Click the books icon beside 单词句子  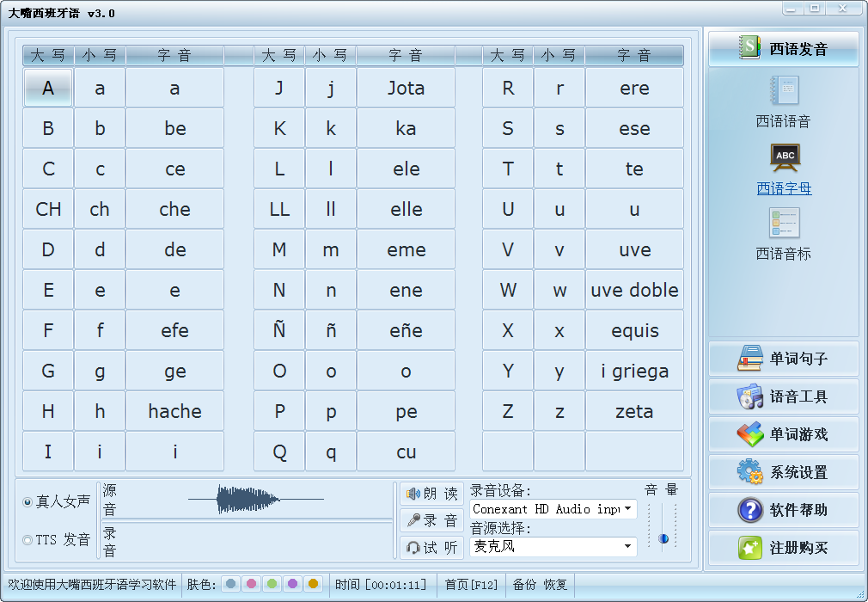(x=750, y=359)
